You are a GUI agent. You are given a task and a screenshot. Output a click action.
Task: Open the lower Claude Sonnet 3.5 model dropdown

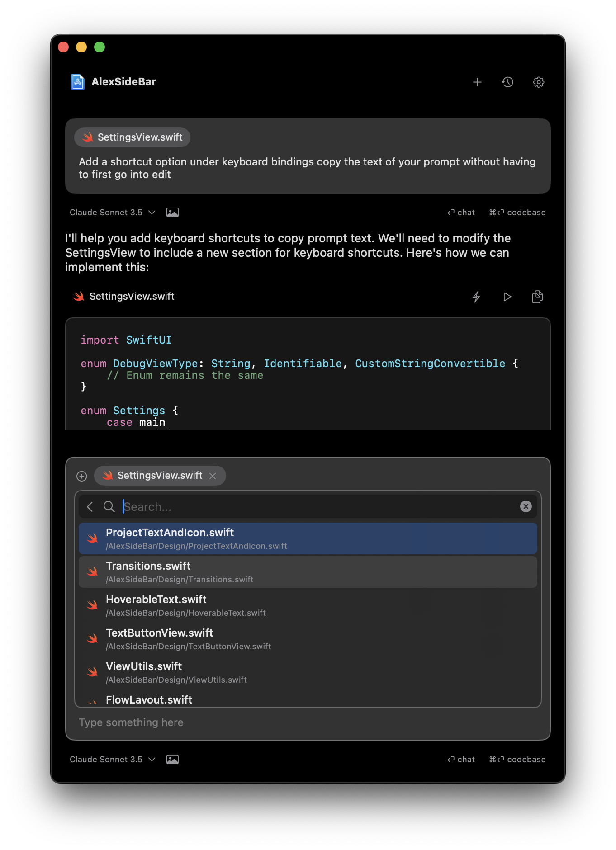(x=112, y=759)
